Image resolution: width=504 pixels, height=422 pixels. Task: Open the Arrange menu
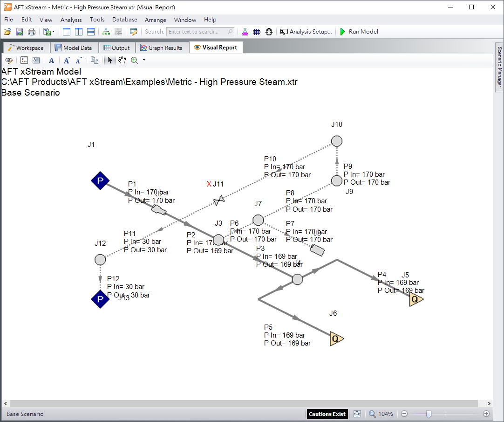point(155,20)
